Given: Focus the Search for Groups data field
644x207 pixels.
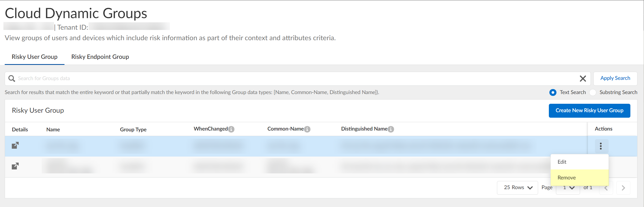Looking at the screenshot, I should coord(288,79).
